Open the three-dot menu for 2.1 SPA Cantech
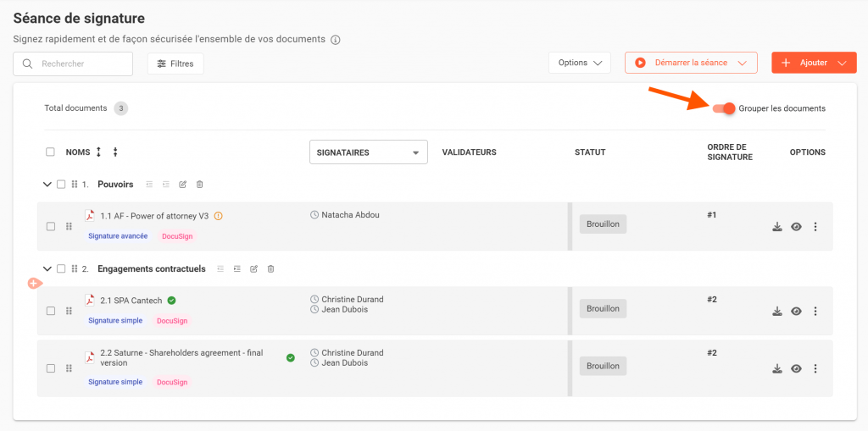Viewport: 868px width, 431px height. tap(815, 312)
